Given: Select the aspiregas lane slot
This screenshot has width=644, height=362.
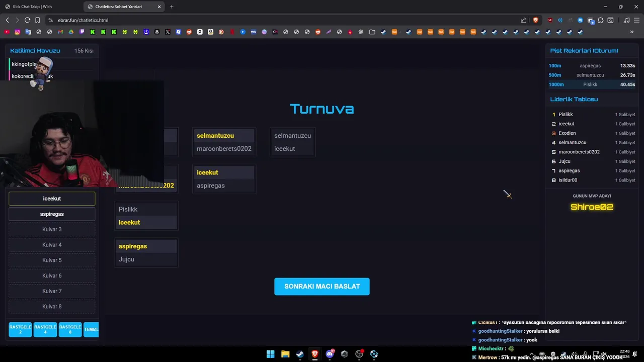Looking at the screenshot, I should pyautogui.click(x=52, y=214).
